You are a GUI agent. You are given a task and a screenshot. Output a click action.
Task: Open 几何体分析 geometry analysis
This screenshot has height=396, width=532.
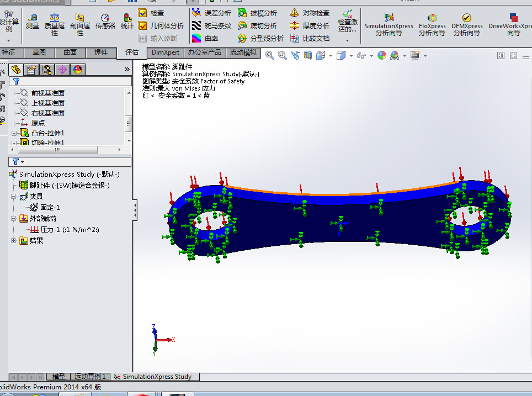(161, 25)
